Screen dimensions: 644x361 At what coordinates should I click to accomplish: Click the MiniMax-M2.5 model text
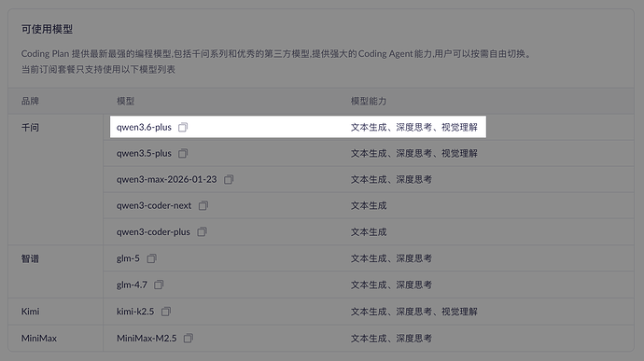[147, 339]
